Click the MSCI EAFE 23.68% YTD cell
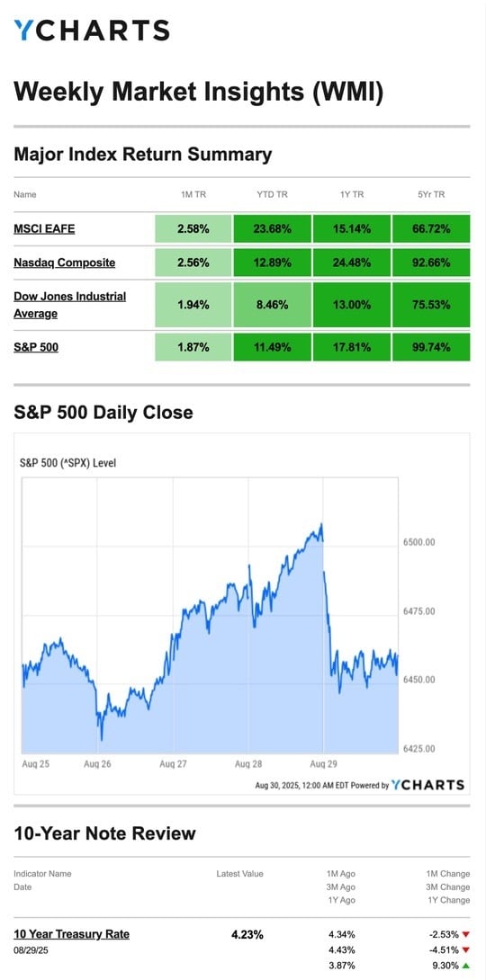This screenshot has height=980, width=486. coord(272,228)
